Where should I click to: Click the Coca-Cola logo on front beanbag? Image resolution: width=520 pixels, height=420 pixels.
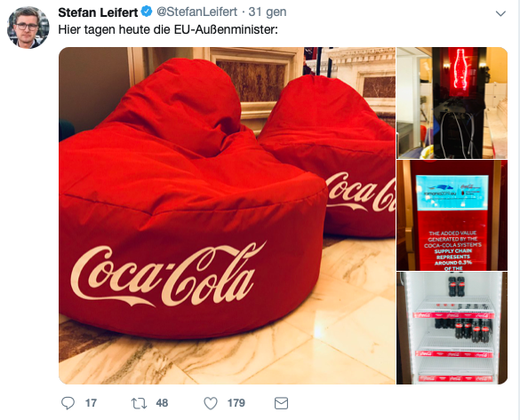[x=167, y=275]
